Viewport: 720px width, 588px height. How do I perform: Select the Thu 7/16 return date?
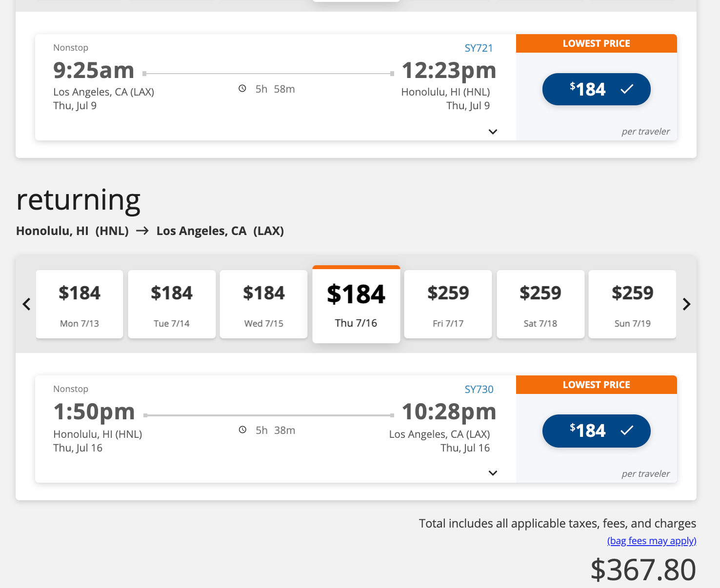[x=356, y=304]
